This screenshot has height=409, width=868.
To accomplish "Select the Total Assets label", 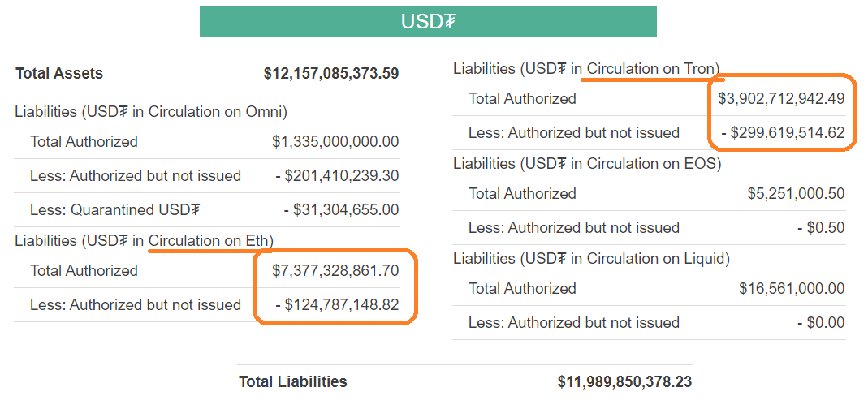I will (59, 73).
